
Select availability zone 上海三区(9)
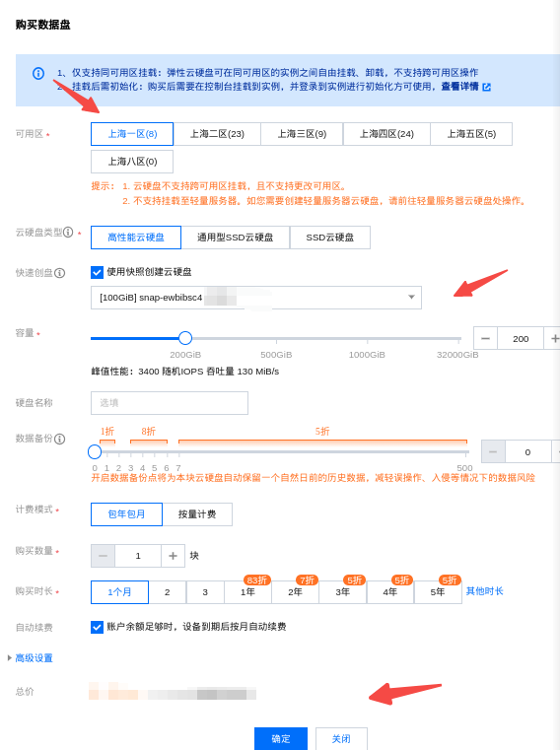pyautogui.click(x=302, y=134)
